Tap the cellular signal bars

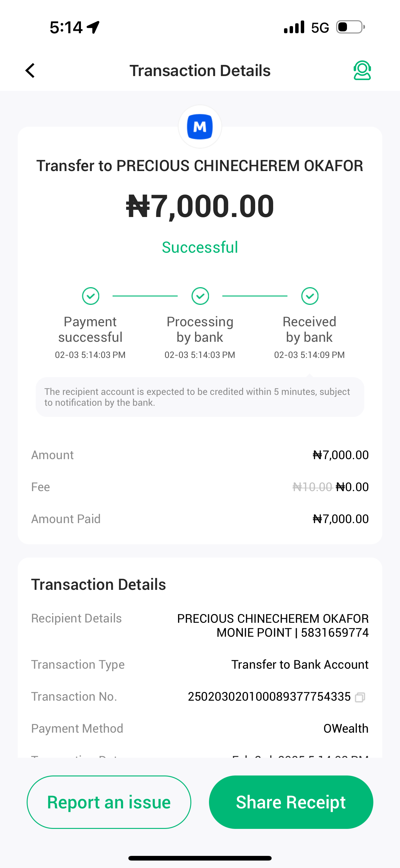[294, 27]
